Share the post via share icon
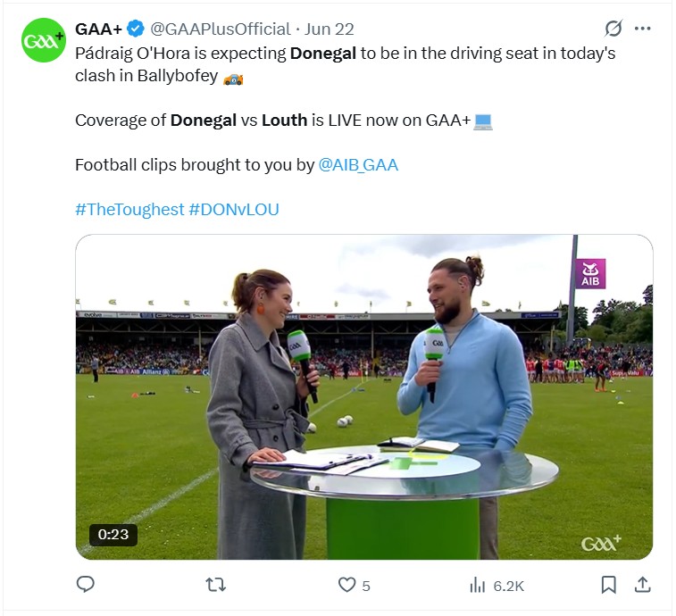 coord(642,585)
